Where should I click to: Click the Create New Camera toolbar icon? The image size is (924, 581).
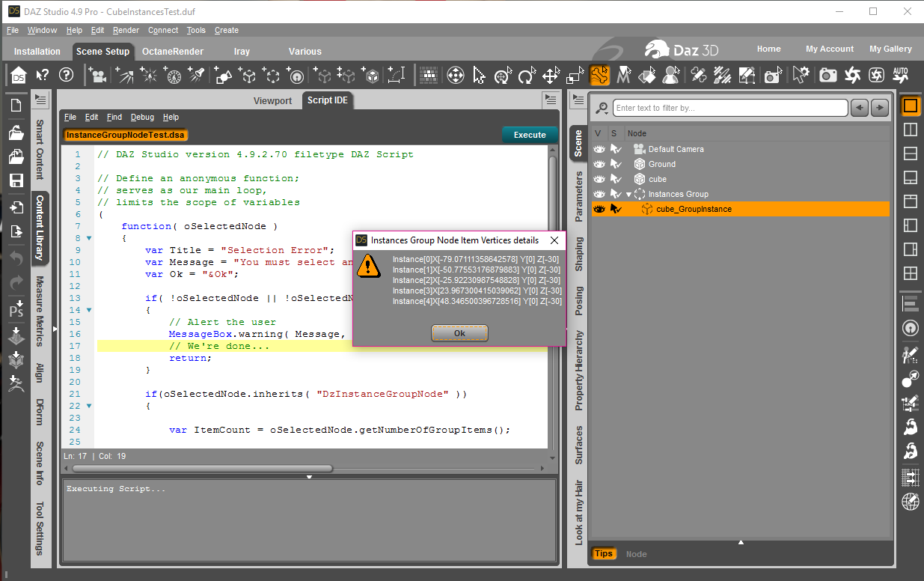point(97,76)
